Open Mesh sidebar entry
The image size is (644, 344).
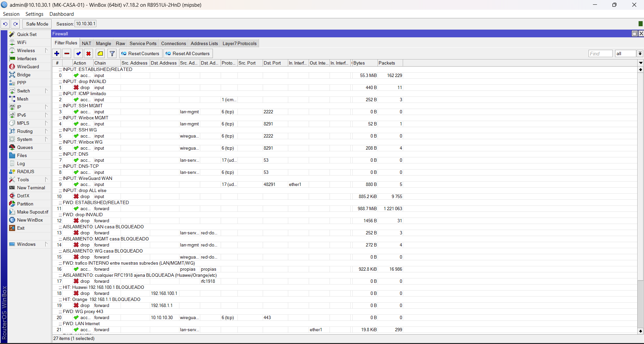23,99
